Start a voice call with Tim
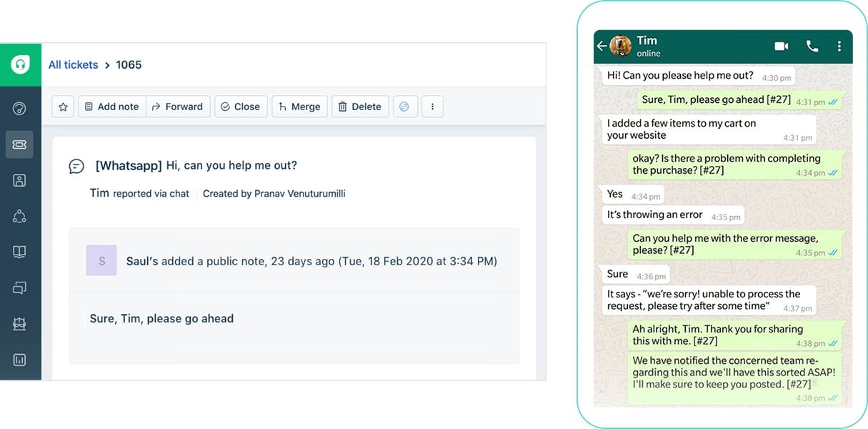 812,46
